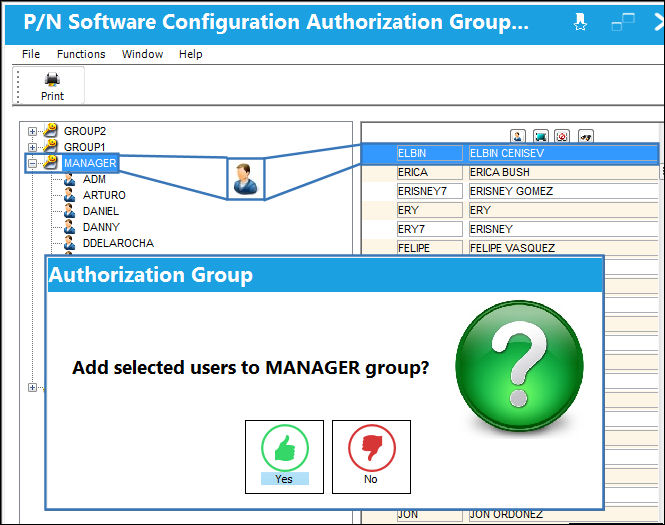Collapse the MANAGER tree node
The image size is (665, 525).
tap(32, 163)
